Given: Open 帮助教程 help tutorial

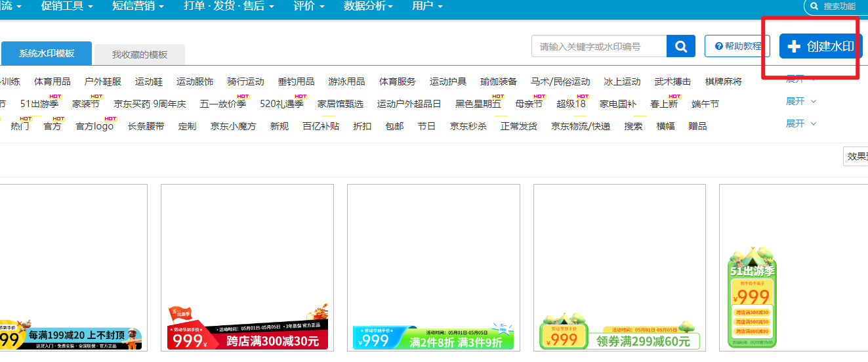Looking at the screenshot, I should [x=737, y=47].
